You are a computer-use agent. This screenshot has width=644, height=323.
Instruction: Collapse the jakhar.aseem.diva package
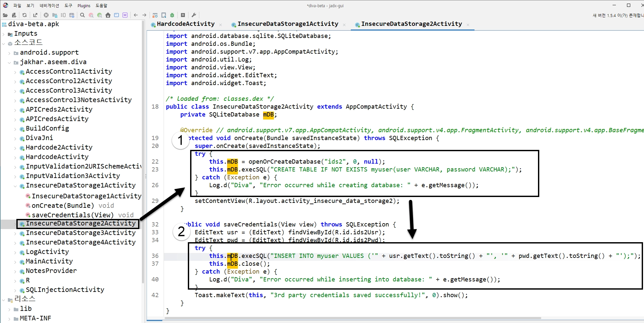(x=9, y=63)
